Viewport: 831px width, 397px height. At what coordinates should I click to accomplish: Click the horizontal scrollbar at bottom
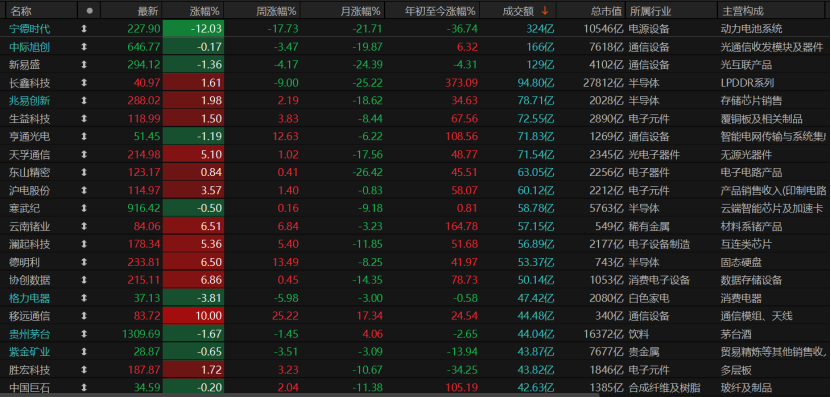tap(299, 395)
